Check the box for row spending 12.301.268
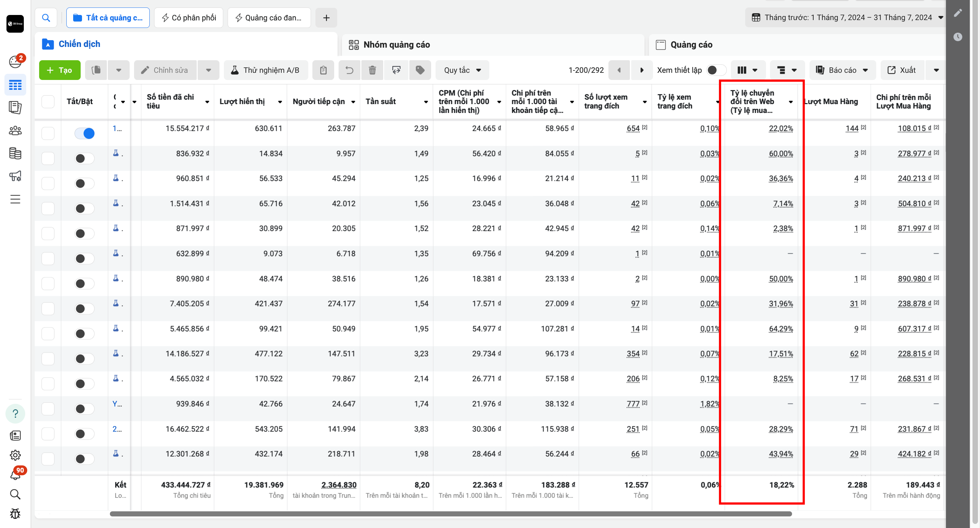 pos(48,459)
